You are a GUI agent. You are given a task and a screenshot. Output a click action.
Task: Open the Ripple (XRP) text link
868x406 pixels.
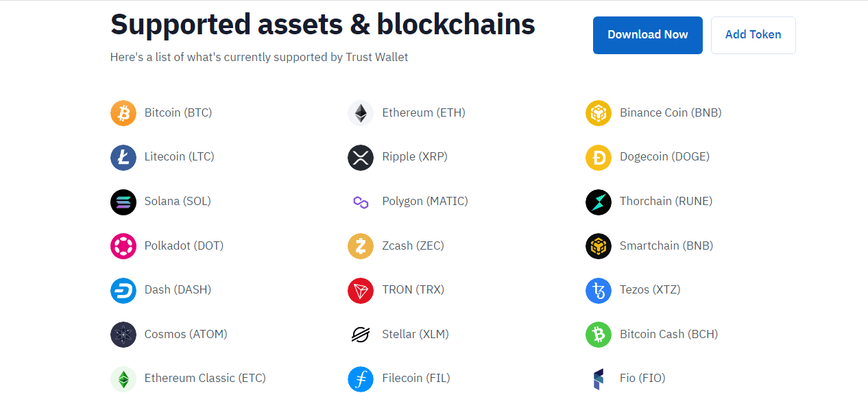(x=415, y=156)
